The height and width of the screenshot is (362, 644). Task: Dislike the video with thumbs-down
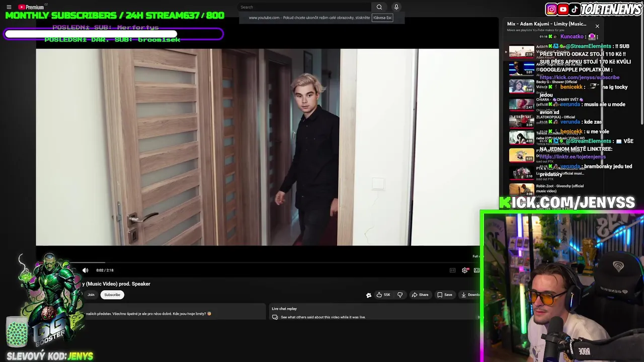point(400,295)
